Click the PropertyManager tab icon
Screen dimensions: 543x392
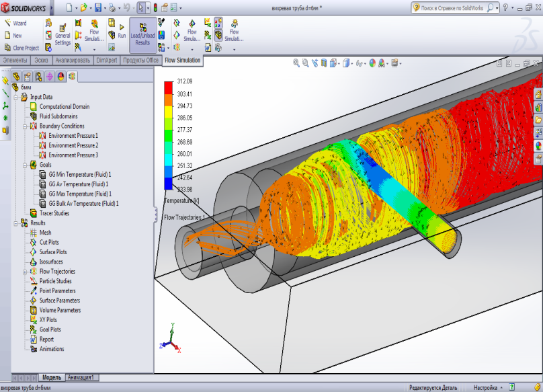[x=28, y=76]
